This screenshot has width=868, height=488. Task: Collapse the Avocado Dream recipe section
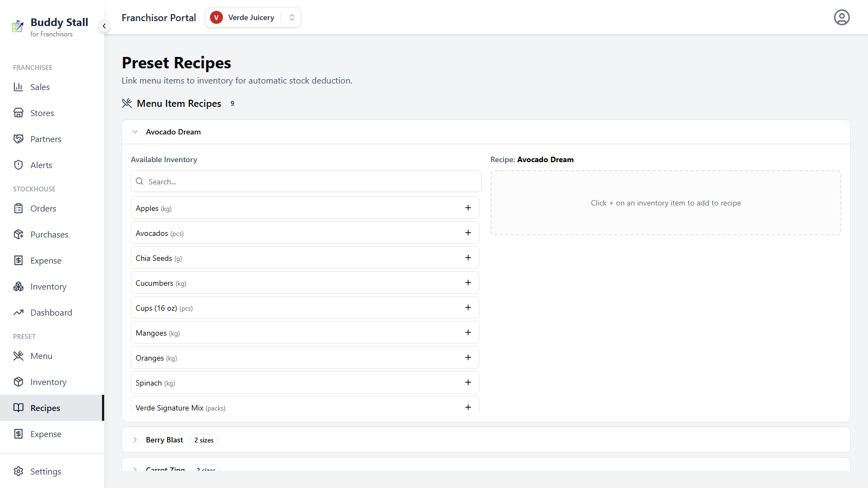[486, 132]
